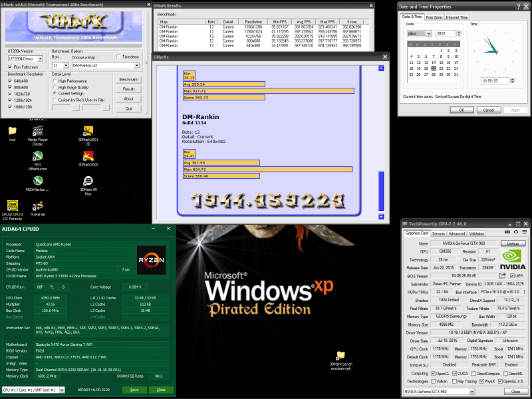Viewport: 532px width, 399px height.
Task: Open the month dropdown in Date and Time
Action: 428,33
